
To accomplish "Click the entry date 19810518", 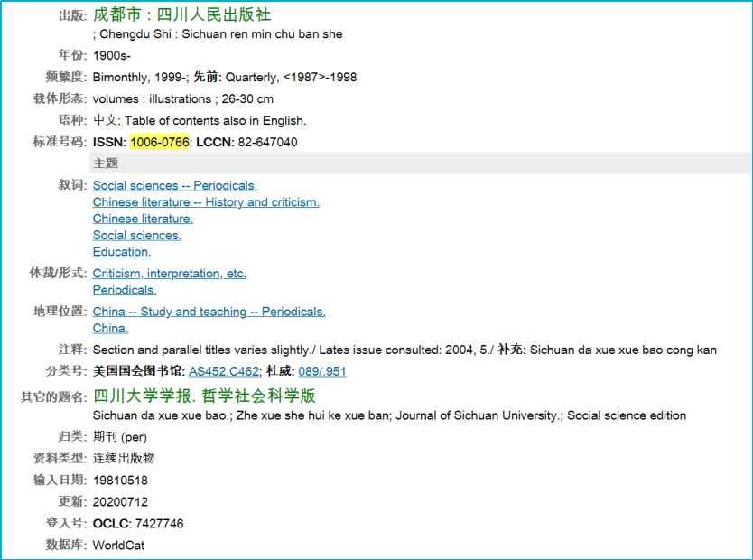I will tap(120, 481).
